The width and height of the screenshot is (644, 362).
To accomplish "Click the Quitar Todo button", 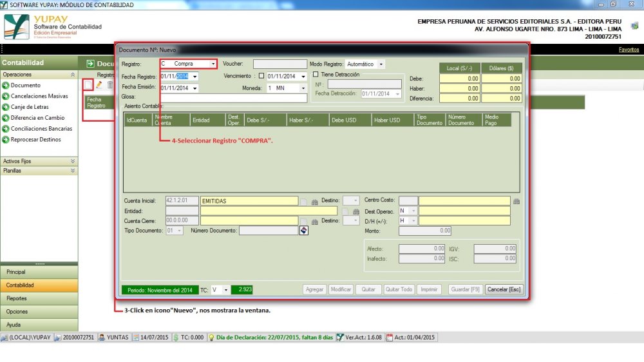I will [x=399, y=289].
